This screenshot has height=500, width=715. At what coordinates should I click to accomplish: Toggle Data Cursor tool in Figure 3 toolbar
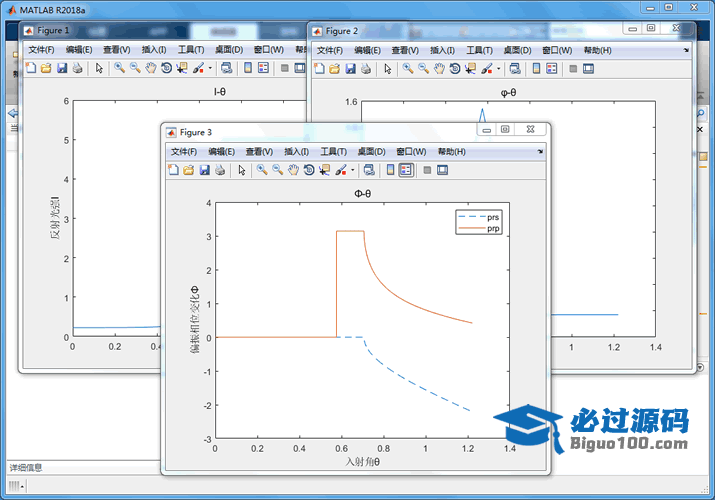(324, 170)
